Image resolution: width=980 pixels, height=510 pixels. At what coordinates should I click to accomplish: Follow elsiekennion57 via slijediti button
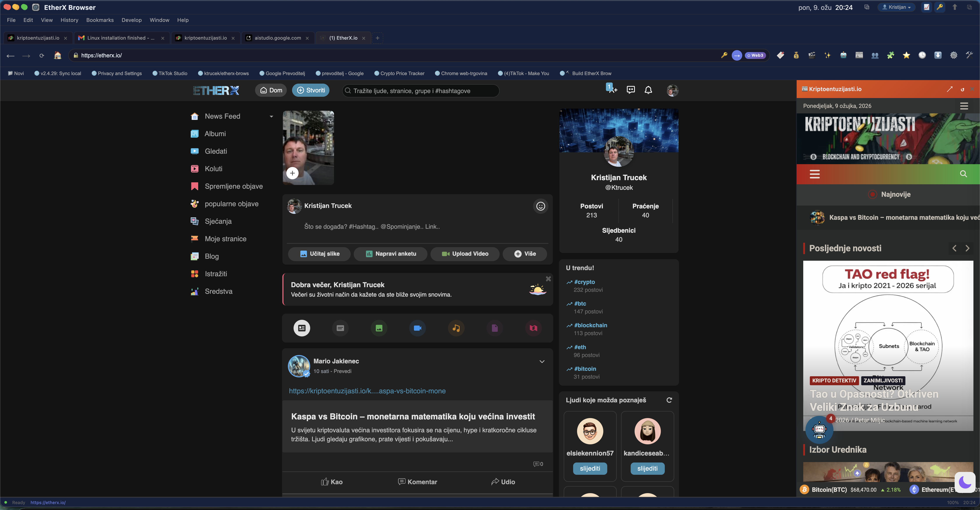590,468
